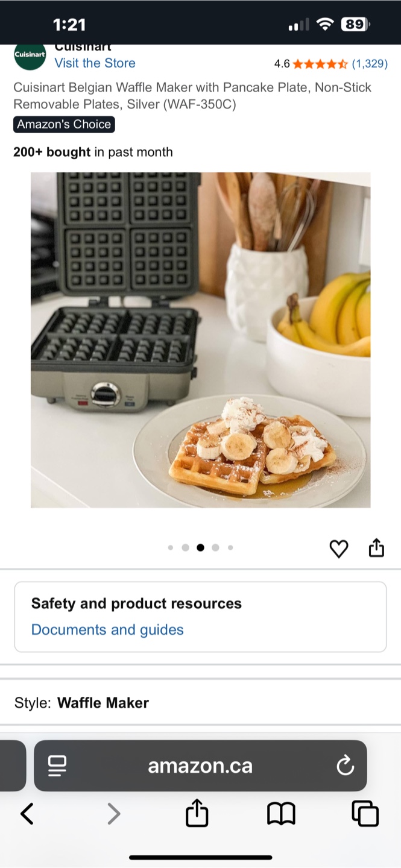Screen dimensions: 401x868
Task: Tap the waffle maker product photo
Action: 200,340
